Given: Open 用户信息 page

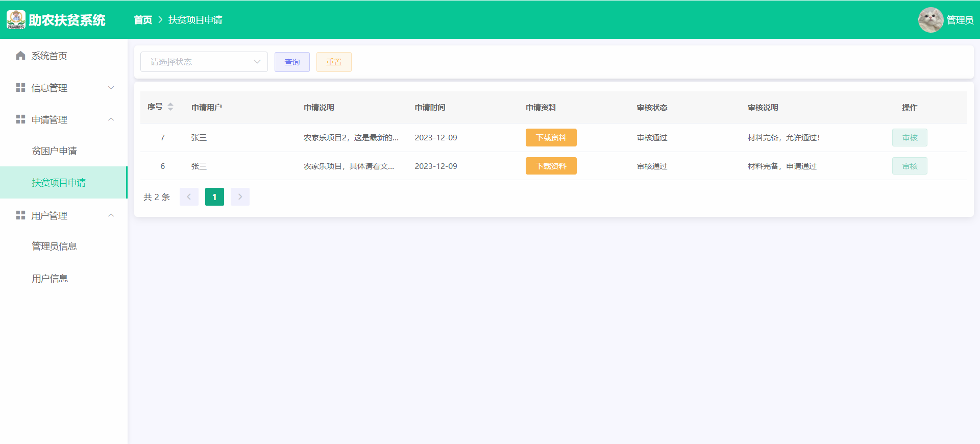Looking at the screenshot, I should pos(64,279).
